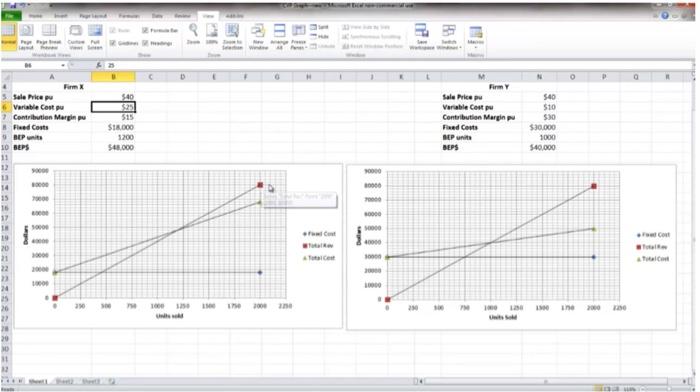
Task: Open the Name Box dropdown arrow
Action: (63, 66)
